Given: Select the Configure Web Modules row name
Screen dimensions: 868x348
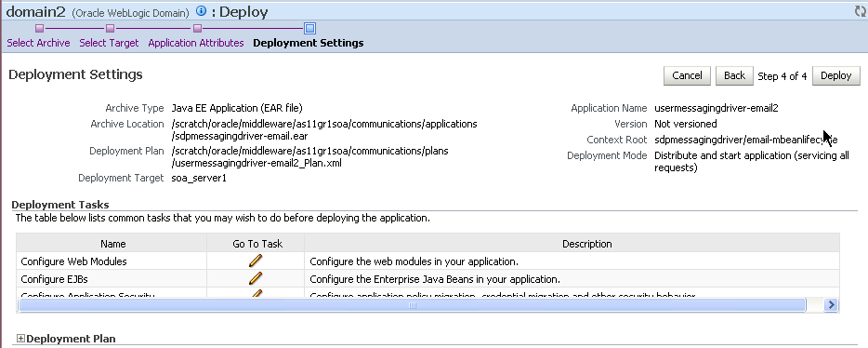Looking at the screenshot, I should 73,261.
